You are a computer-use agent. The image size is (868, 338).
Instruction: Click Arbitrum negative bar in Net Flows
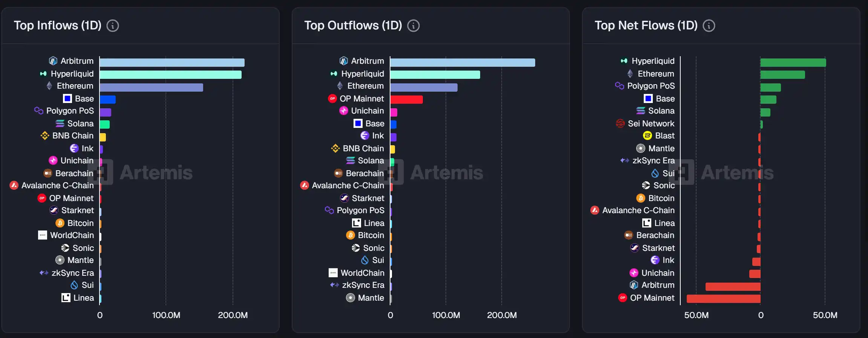(x=733, y=287)
